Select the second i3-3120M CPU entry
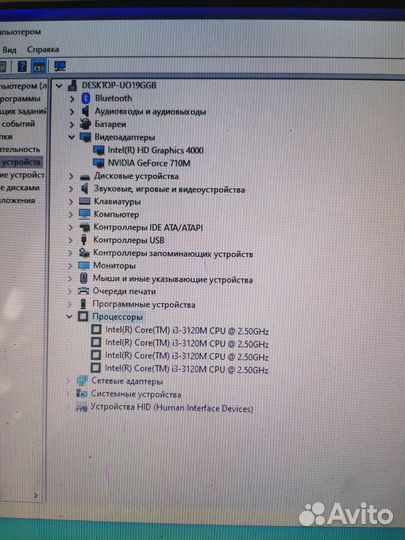 coord(187,344)
